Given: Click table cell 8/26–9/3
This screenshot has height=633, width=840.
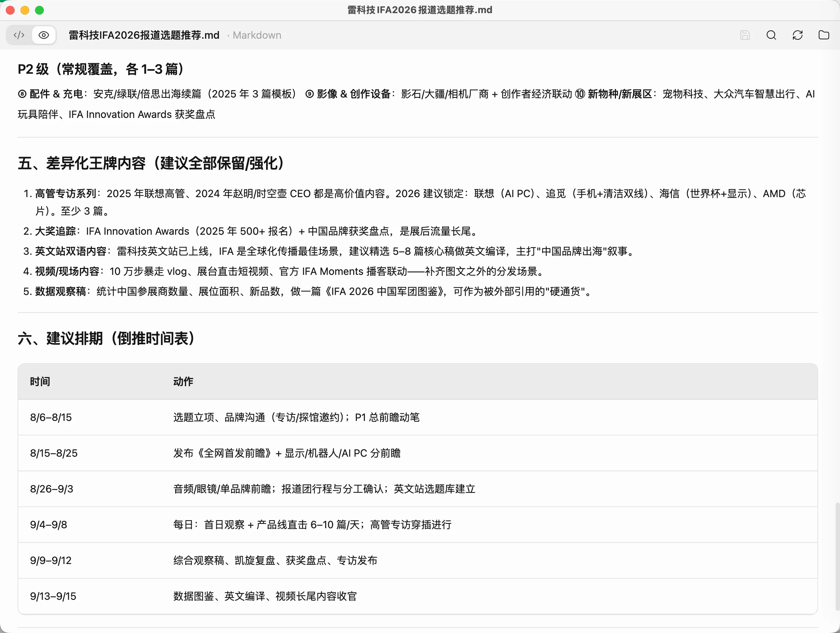Looking at the screenshot, I should 52,488.
